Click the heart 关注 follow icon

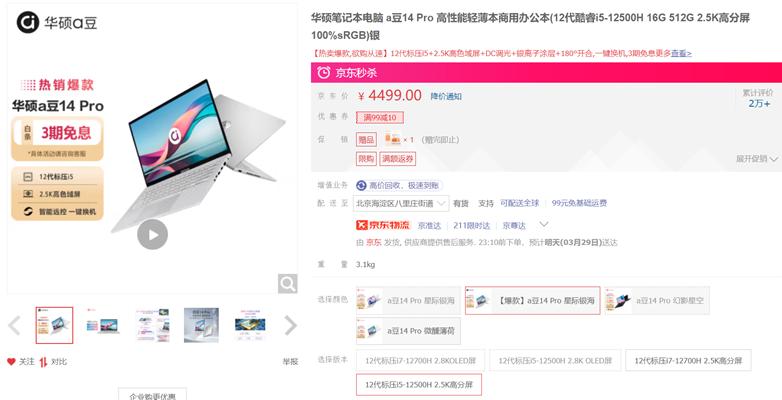point(11,362)
